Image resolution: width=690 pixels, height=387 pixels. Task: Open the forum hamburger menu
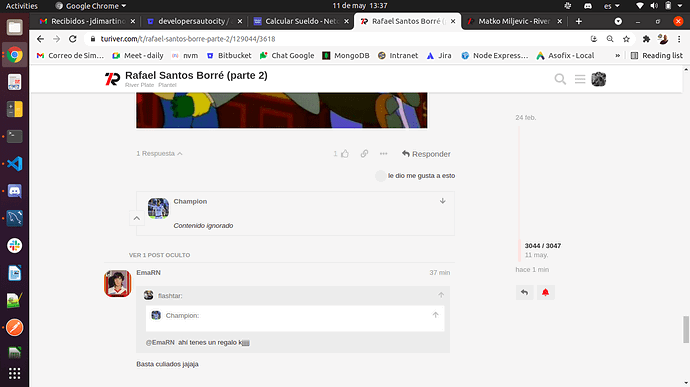pyautogui.click(x=580, y=79)
